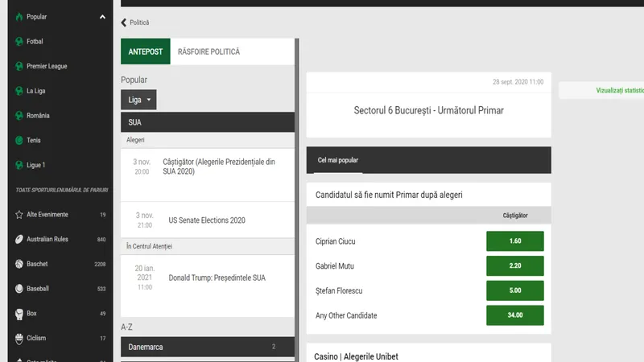Open the US Senate Elections 2020 event
This screenshot has width=644, height=362.
coord(206,220)
